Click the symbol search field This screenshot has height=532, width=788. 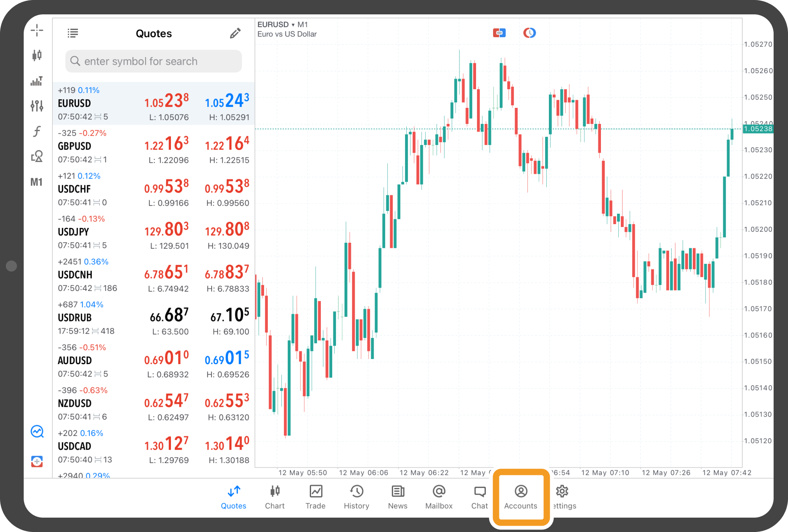click(154, 61)
